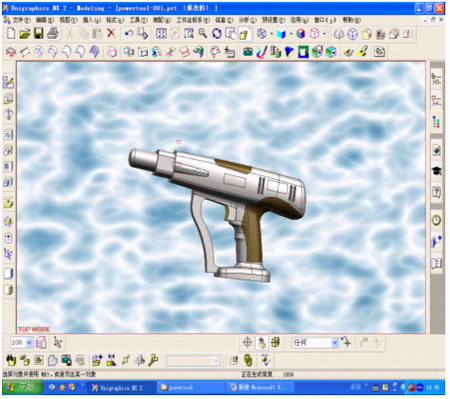Click the pink orient view cube icon
The width and height of the screenshot is (450, 399).
click(315, 33)
